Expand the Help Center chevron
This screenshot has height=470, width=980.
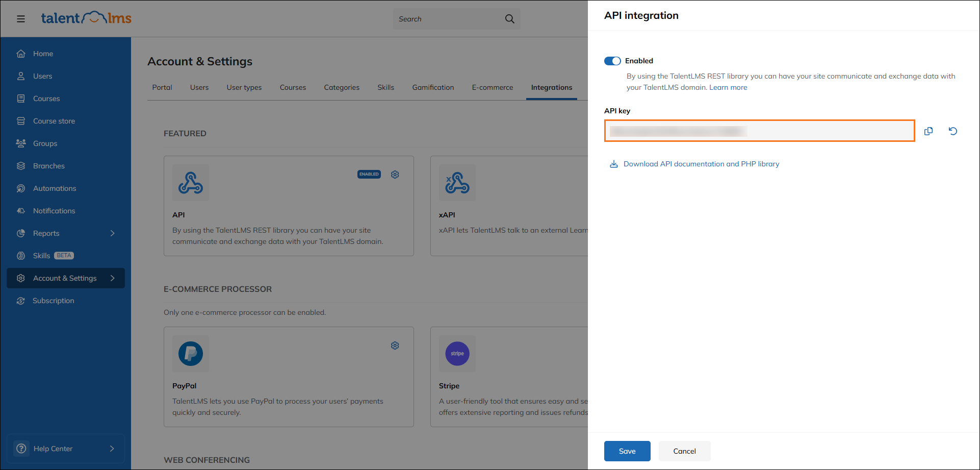[112, 449]
